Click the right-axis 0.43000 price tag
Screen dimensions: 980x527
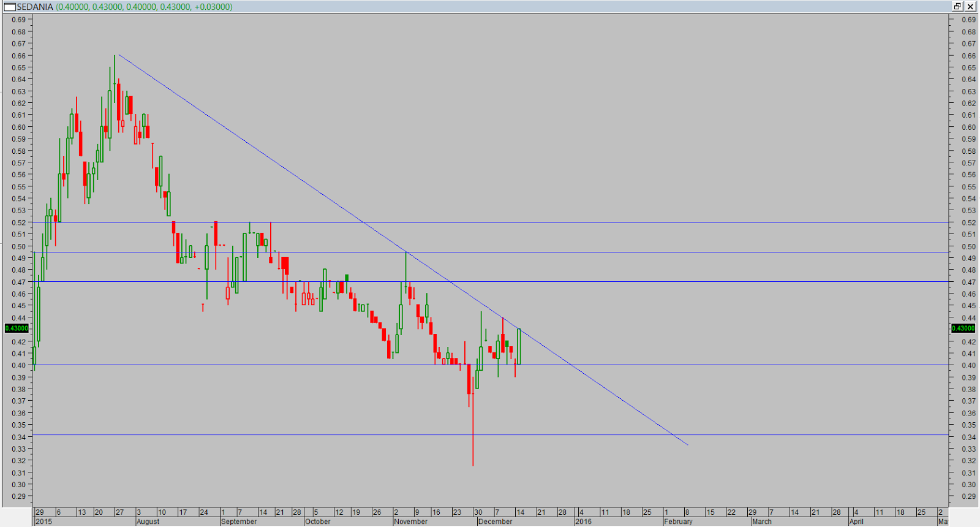point(963,328)
